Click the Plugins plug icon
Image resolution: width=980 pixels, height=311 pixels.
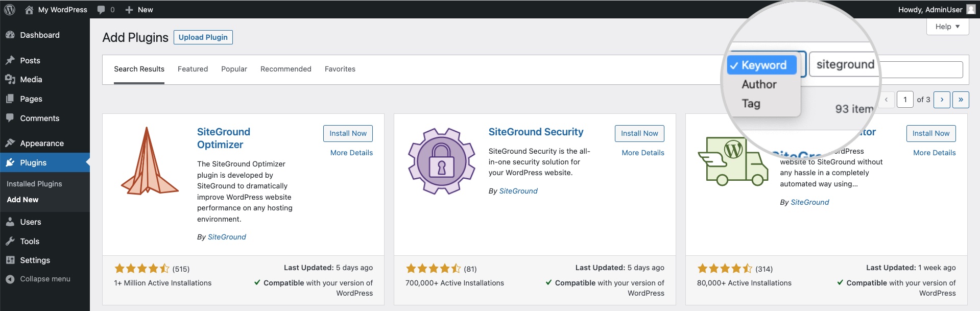(10, 162)
